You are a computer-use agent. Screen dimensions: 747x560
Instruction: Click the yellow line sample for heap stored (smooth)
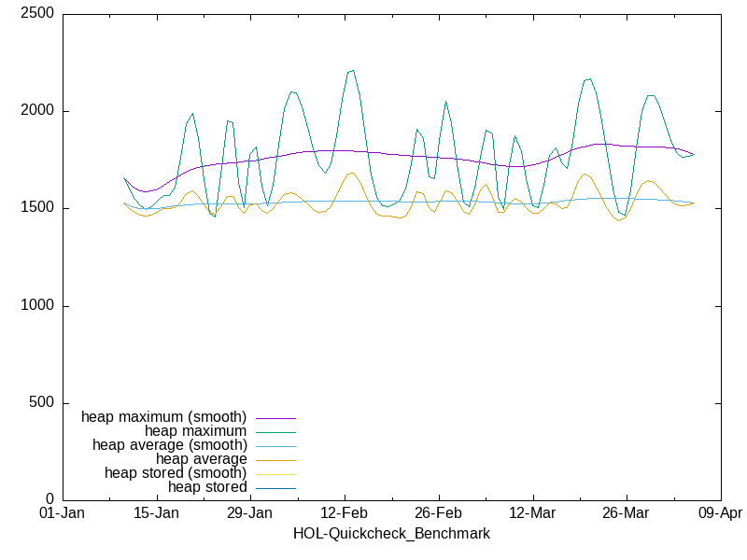point(275,475)
